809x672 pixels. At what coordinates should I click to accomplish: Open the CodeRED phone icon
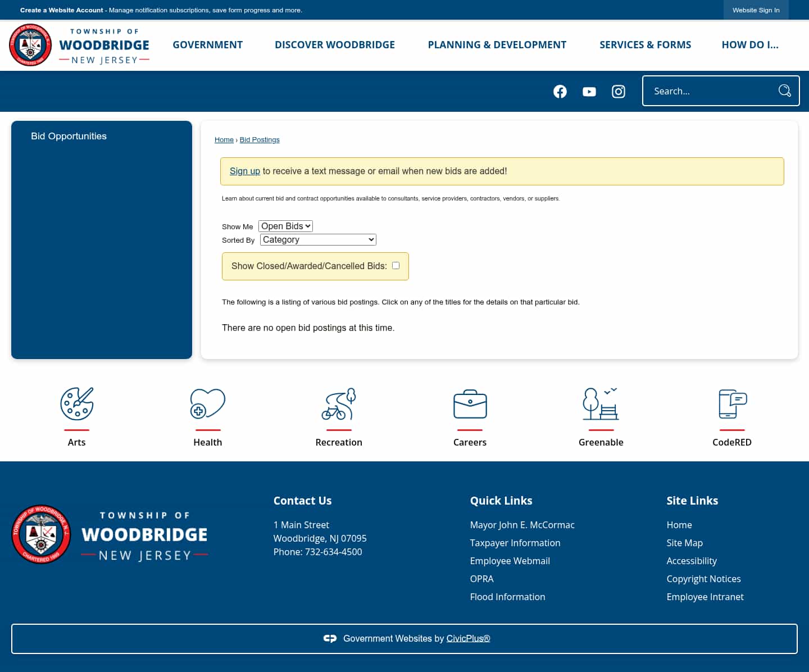click(x=732, y=404)
